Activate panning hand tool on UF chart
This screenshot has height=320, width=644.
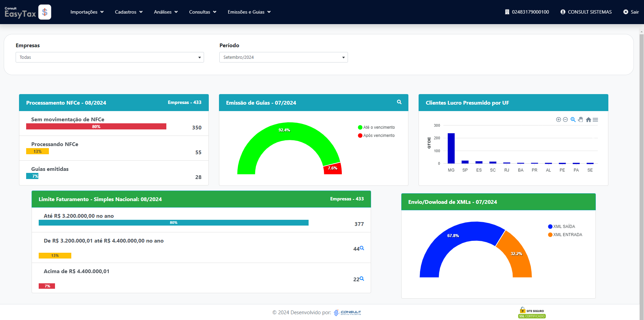[581, 120]
